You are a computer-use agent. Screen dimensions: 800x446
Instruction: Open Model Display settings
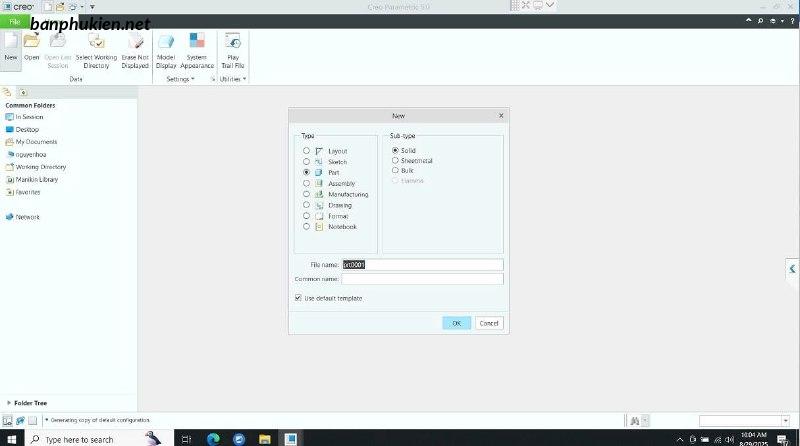(x=166, y=42)
